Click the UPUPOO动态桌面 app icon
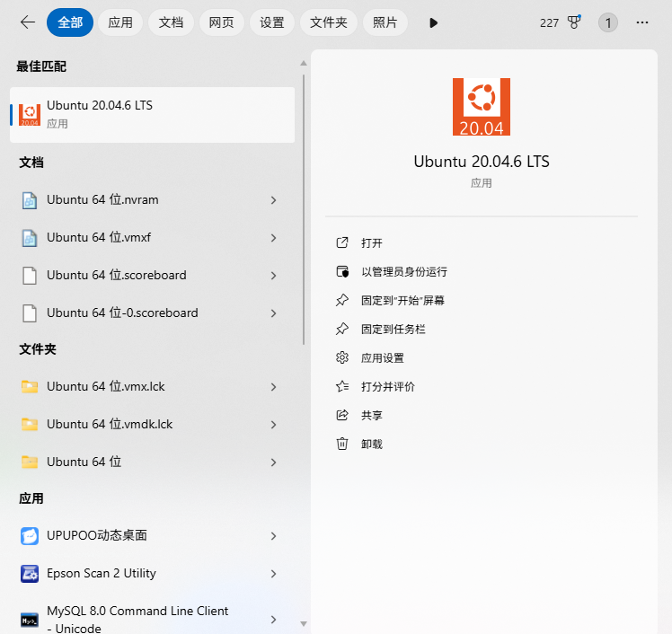The height and width of the screenshot is (634, 672). click(30, 536)
